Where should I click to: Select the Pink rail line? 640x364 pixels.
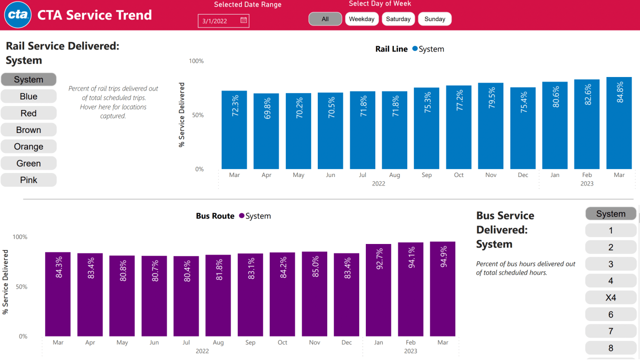(29, 179)
